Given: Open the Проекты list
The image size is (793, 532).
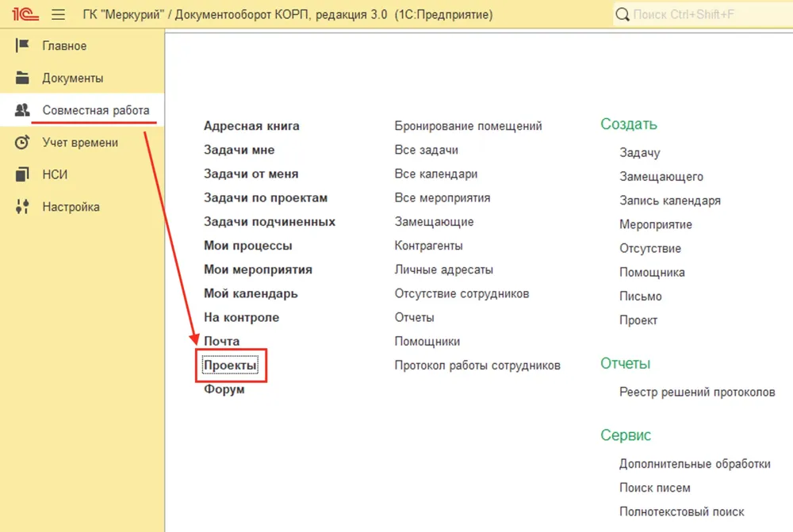Looking at the screenshot, I should click(x=230, y=366).
